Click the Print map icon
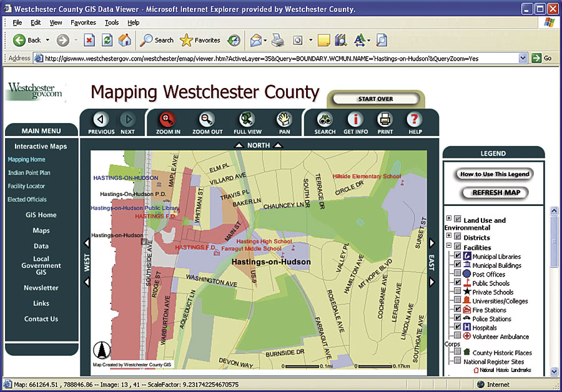The height and width of the screenshot is (392, 562). point(385,120)
